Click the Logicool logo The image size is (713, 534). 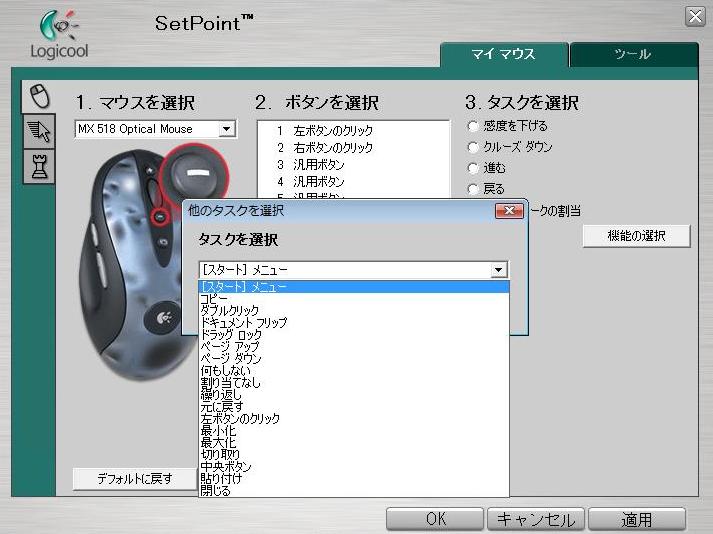59,35
